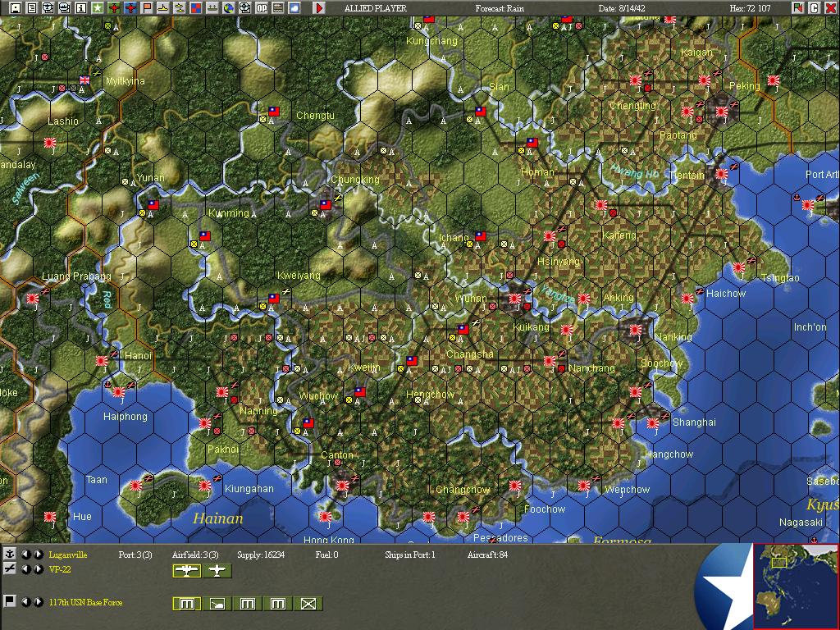Click the double yellow ships toolbar icon
Image resolution: width=840 pixels, height=630 pixels.
[x=180, y=8]
